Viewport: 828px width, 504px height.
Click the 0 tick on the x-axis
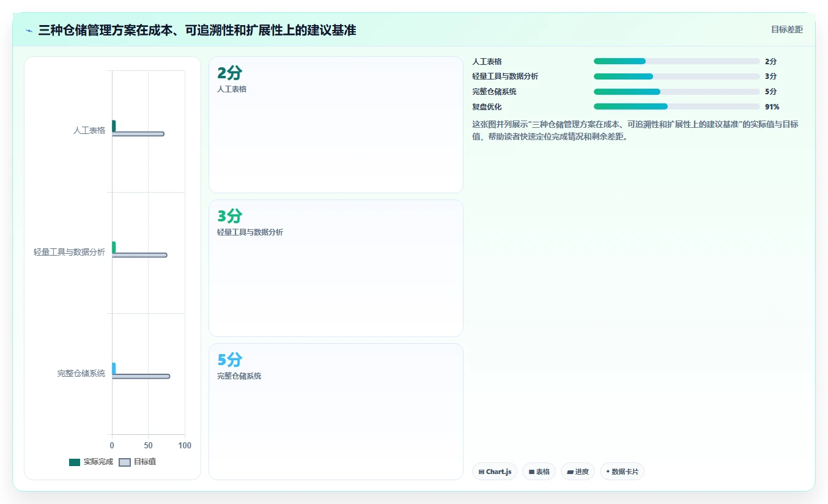click(112, 445)
